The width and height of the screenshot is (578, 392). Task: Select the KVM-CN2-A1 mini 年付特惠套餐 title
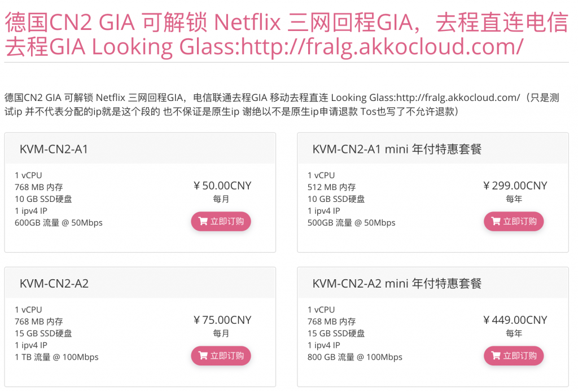click(x=397, y=149)
